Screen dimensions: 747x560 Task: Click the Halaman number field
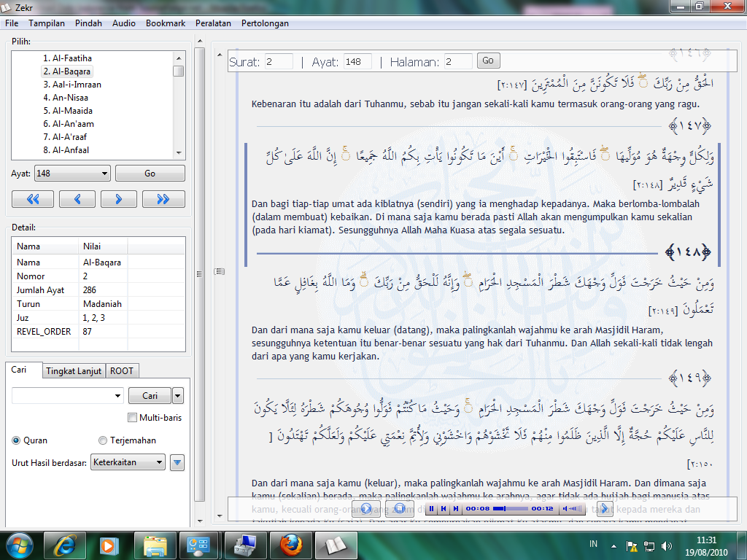point(458,61)
